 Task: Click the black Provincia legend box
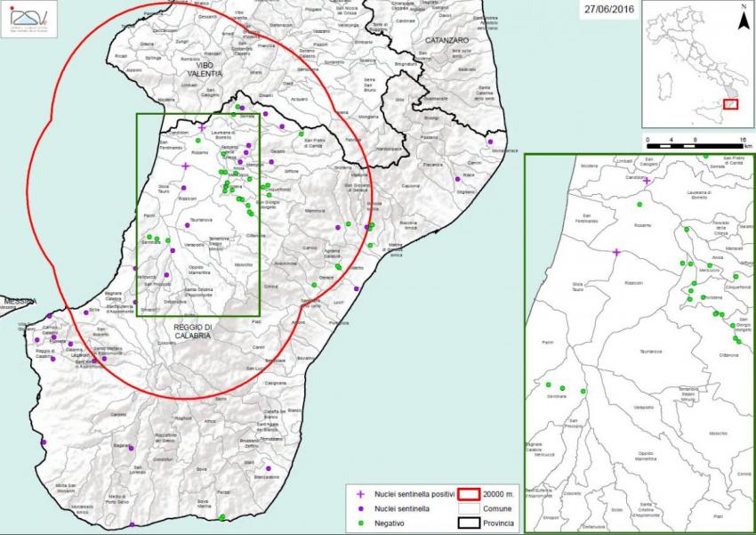point(469,522)
